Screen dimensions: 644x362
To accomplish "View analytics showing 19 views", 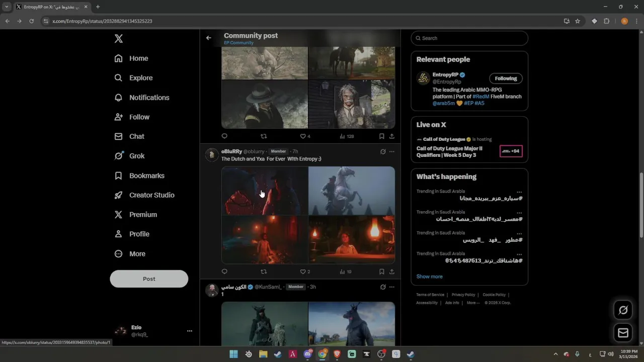I will (345, 271).
